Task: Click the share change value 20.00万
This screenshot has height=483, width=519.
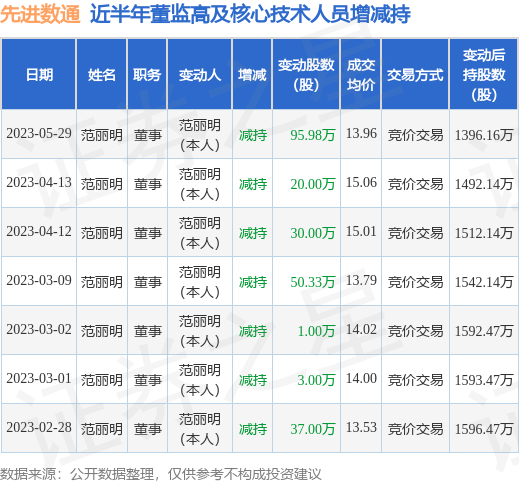Action: [312, 184]
